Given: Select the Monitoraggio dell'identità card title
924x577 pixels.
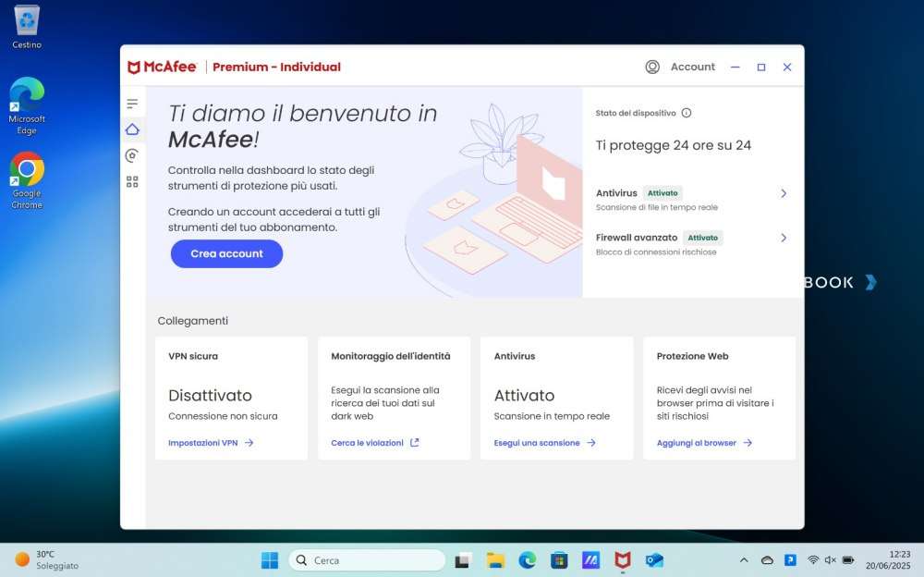Looking at the screenshot, I should point(391,356).
